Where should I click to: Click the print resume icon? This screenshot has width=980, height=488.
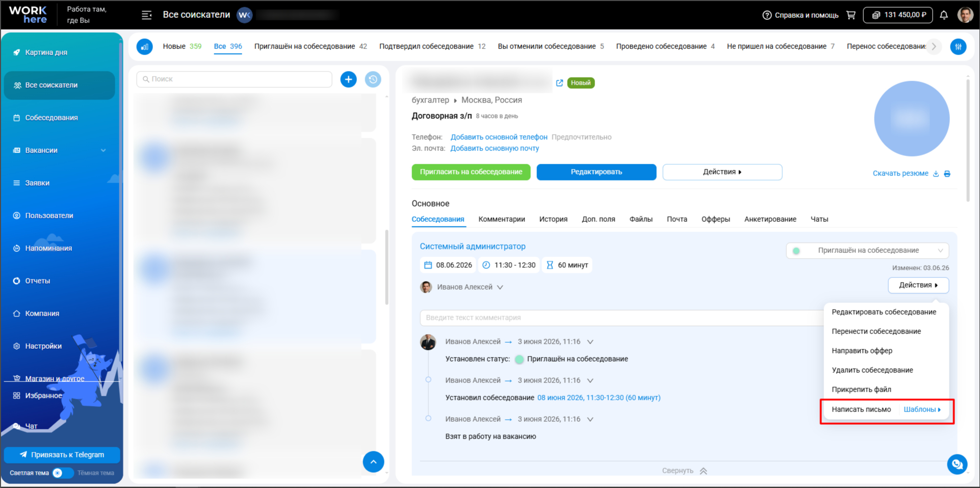point(947,174)
